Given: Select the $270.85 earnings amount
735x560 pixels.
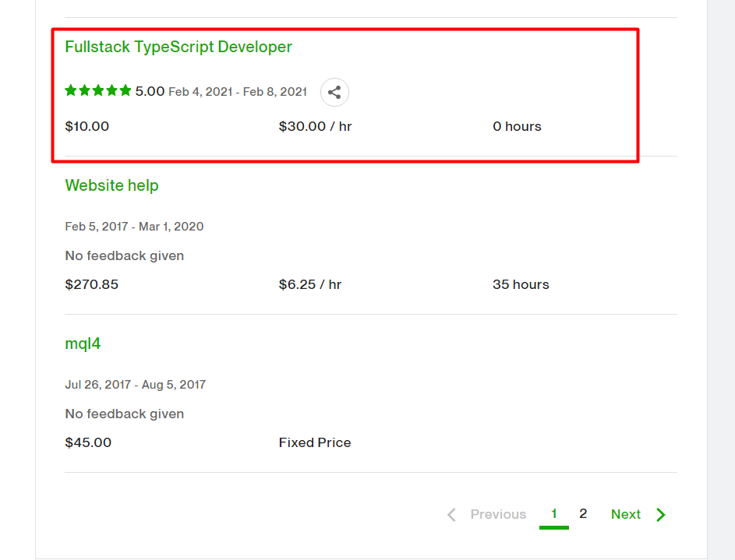Looking at the screenshot, I should 91,285.
